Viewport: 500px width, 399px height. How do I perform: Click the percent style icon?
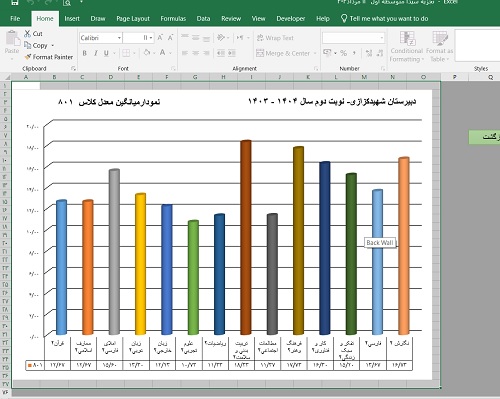(343, 53)
